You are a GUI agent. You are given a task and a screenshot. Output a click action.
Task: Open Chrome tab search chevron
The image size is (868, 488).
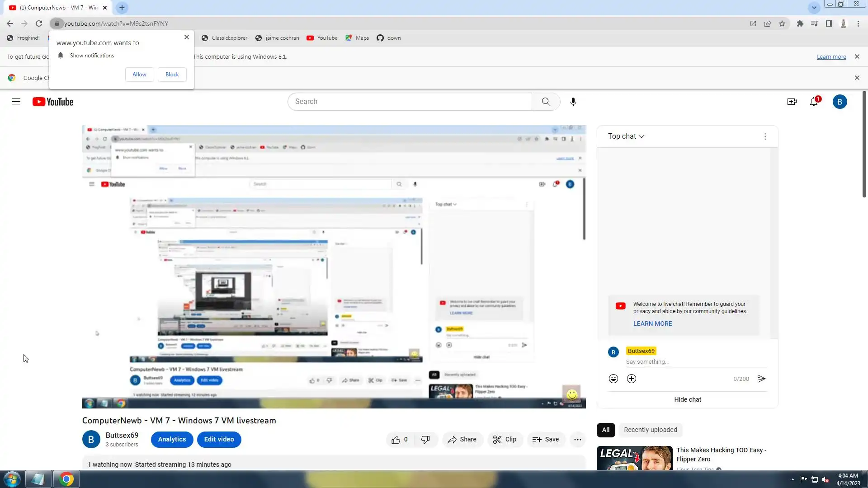[814, 8]
